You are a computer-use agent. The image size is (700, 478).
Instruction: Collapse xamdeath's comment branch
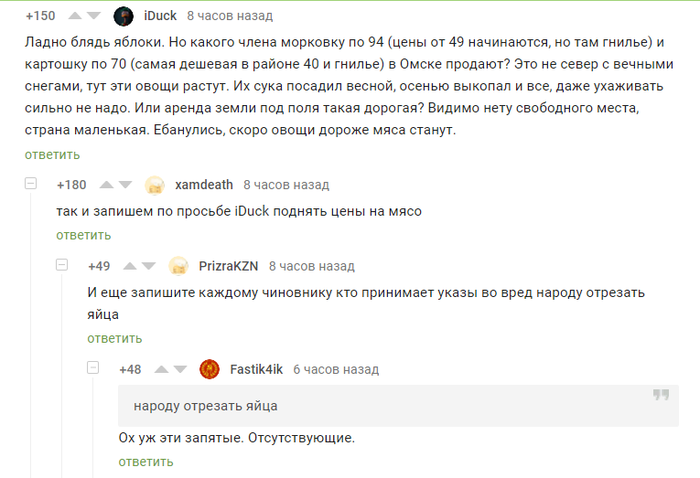(x=31, y=185)
